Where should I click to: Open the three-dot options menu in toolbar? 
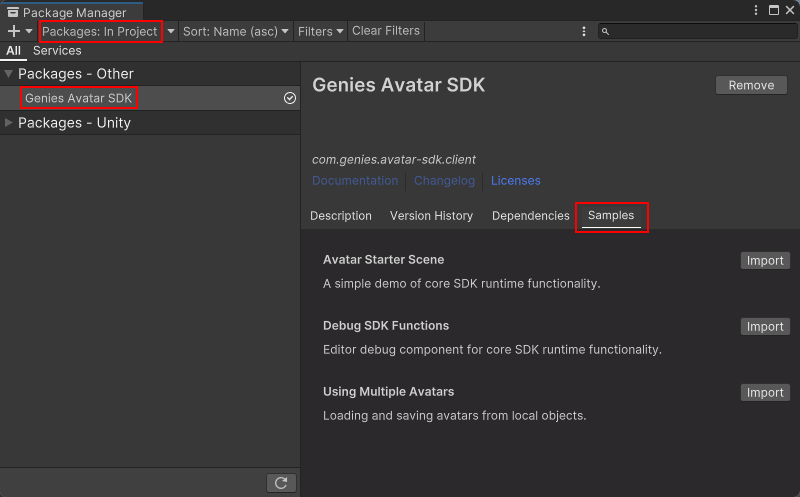[584, 31]
